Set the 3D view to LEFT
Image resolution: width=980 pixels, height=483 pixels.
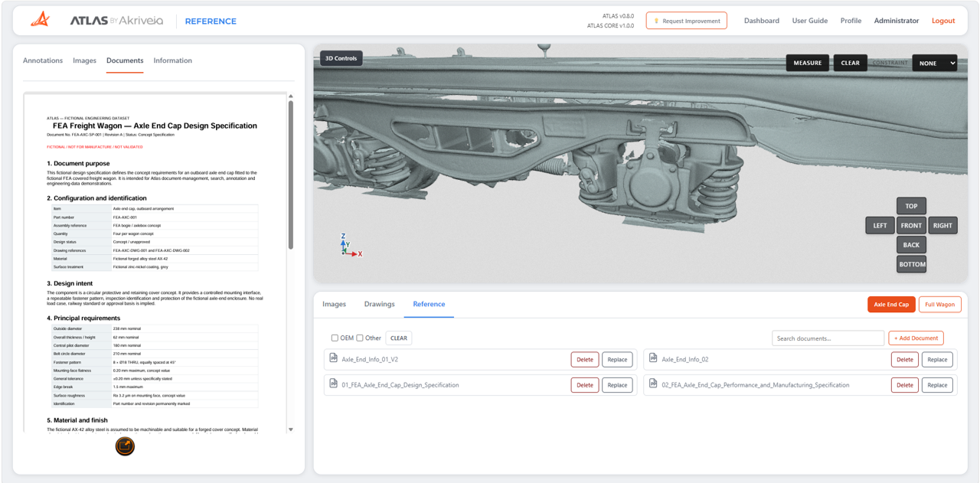[x=880, y=225]
